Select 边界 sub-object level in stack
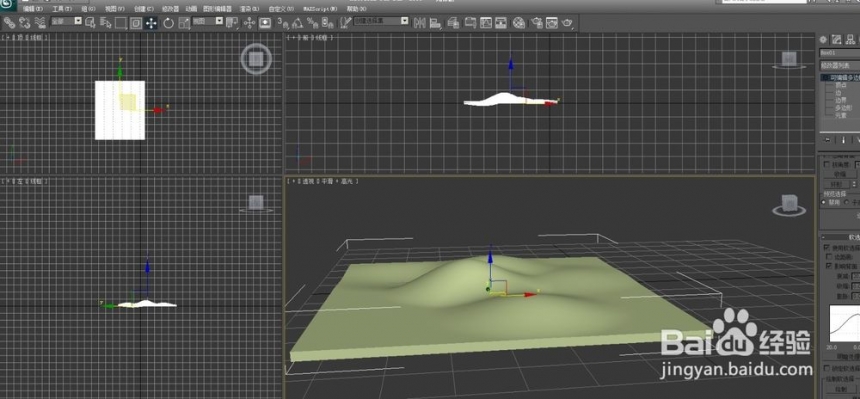 [x=840, y=100]
